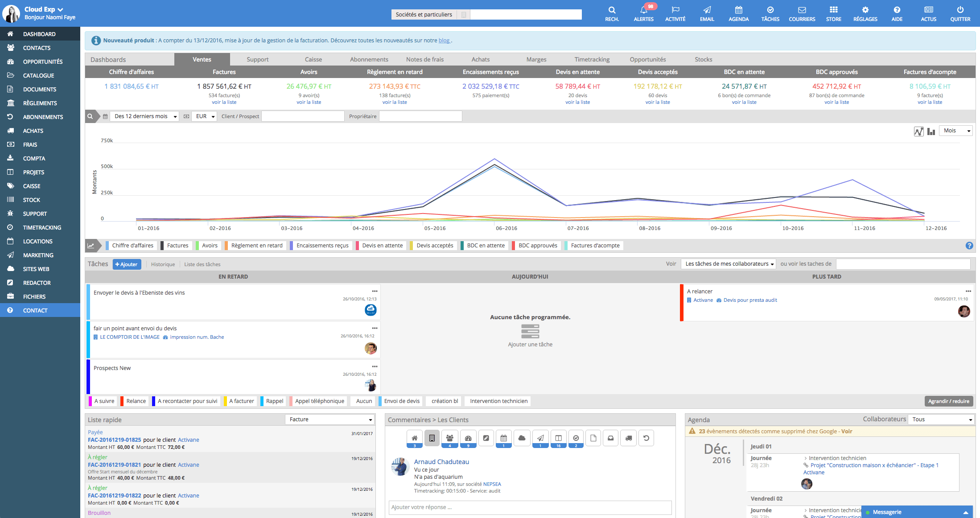Open the STORE grid icon

[834, 14]
